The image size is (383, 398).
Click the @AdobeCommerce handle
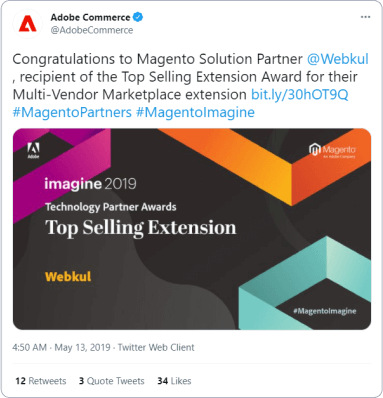pos(92,30)
